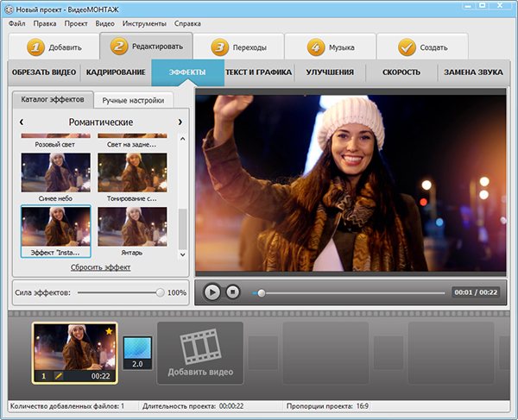
Task: Click Пропорции проекта 16:9 status entry
Action: (327, 406)
